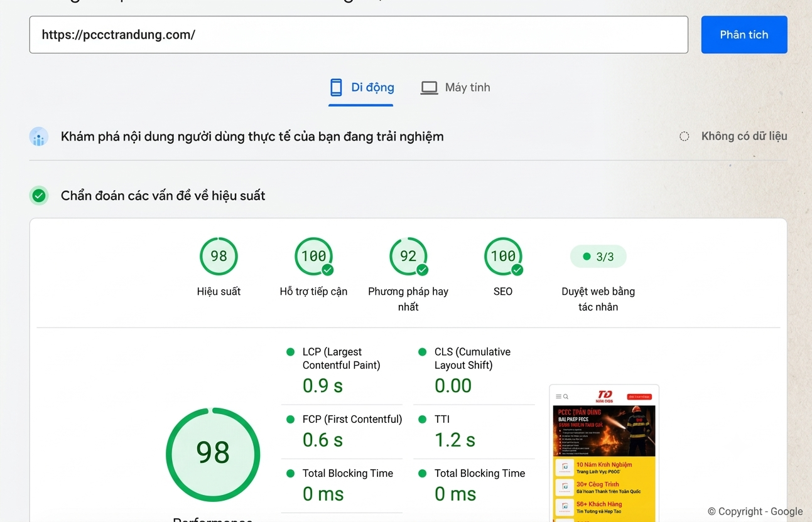This screenshot has width=812, height=522.
Task: Click the 3/3 Duyệt web bằng tác nhân badge
Action: [x=598, y=256]
